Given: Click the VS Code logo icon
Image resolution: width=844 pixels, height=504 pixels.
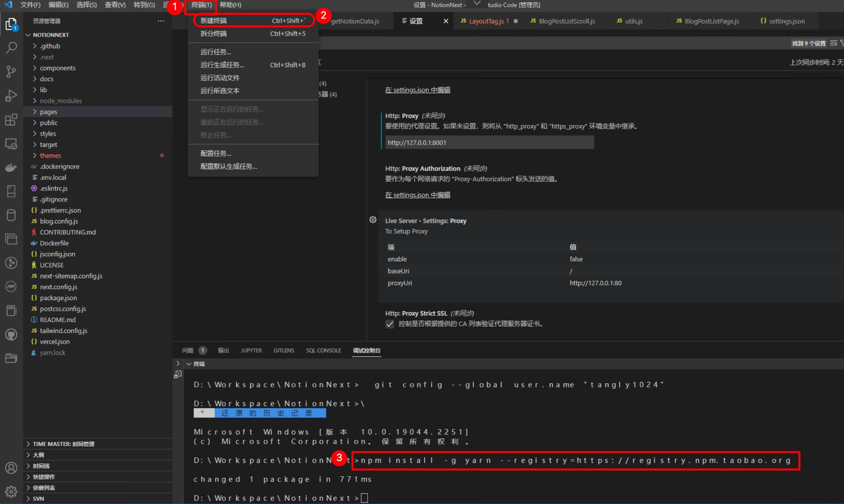Looking at the screenshot, I should (8, 5).
